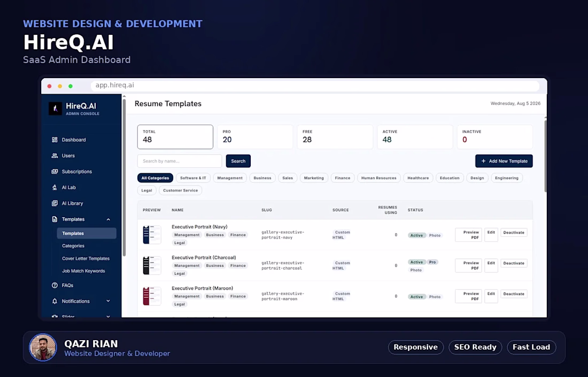
Task: Edit the Executive Portrait (Charcoal) template
Action: [x=491, y=266]
